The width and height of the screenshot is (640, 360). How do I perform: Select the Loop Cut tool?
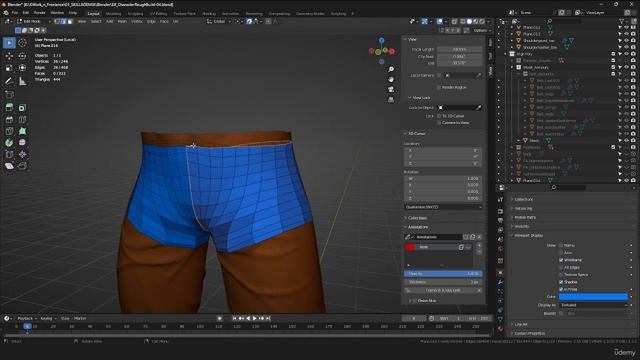pos(22,120)
